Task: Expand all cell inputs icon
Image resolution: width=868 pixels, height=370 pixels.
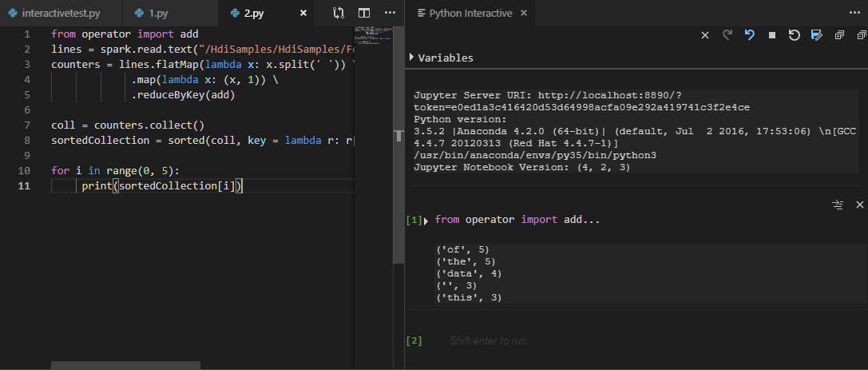Action: 838,35
